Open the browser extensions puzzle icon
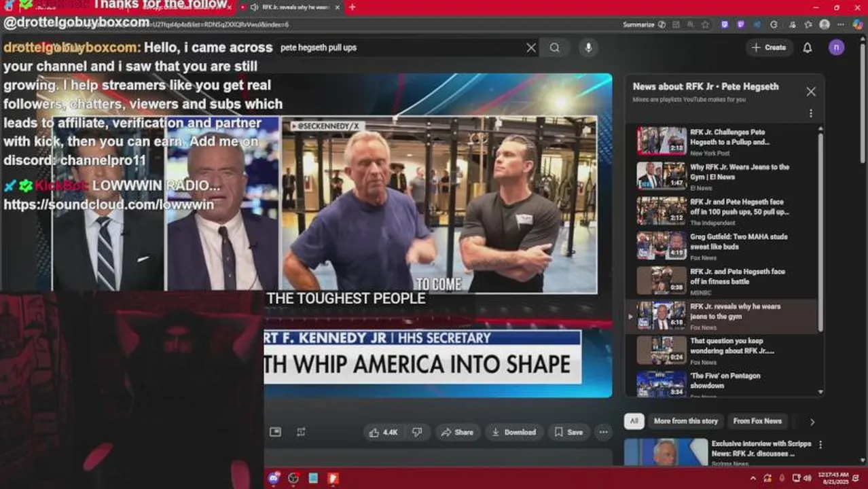The image size is (868, 489). 791,24
